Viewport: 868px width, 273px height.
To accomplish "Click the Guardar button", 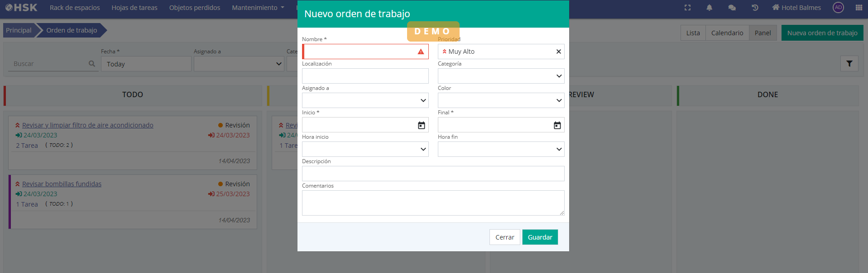I will pyautogui.click(x=540, y=237).
